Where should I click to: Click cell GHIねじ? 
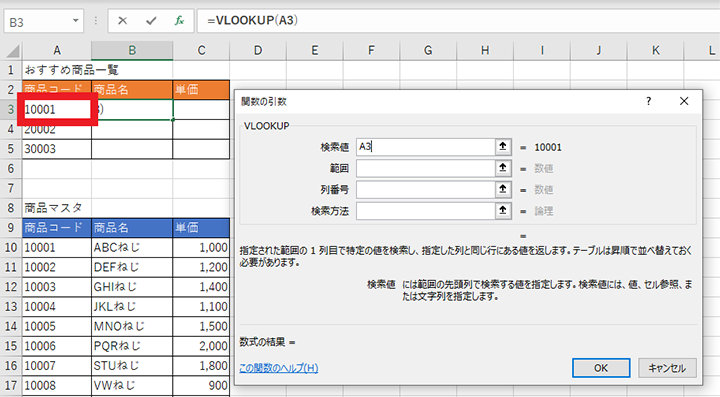132,287
